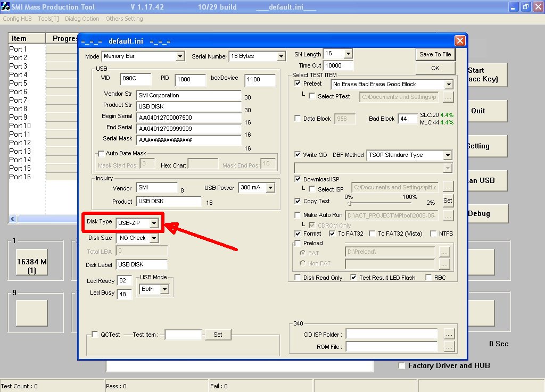This screenshot has height=392, width=545.
Task: Click the Save To File button
Action: pyautogui.click(x=435, y=54)
